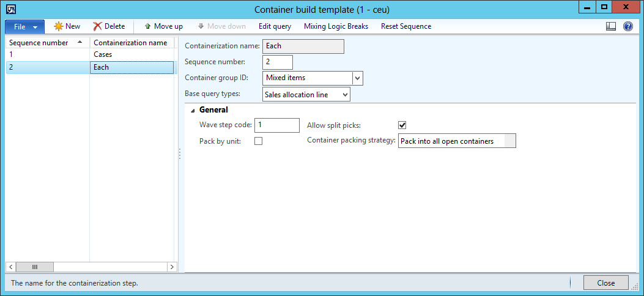The image size is (644, 296).
Task: Click the Delete red X icon
Action: click(x=97, y=26)
